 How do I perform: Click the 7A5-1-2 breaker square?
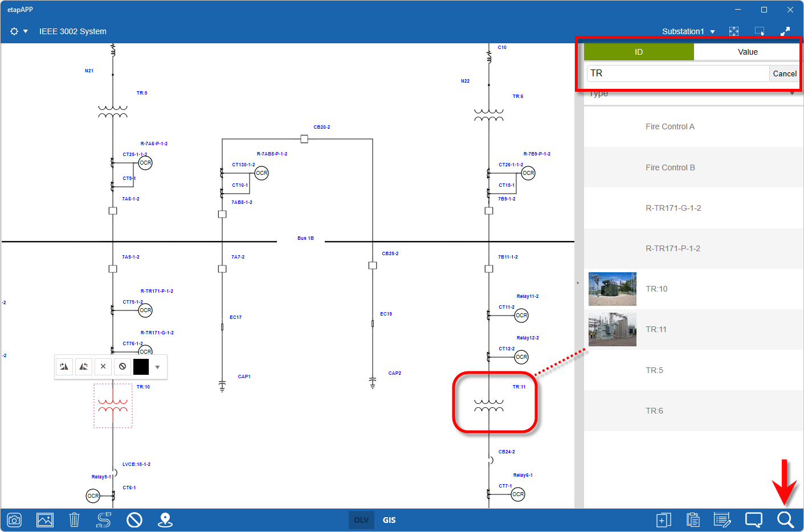[113, 269]
